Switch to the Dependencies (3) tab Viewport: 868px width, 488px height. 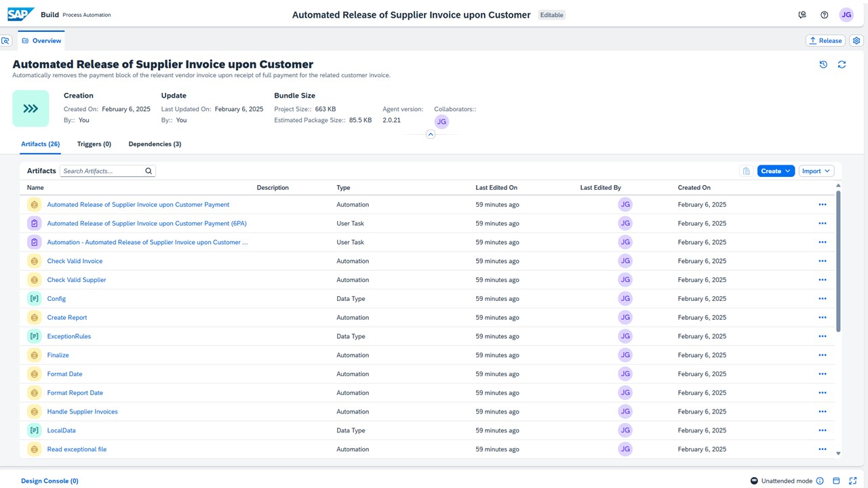(155, 144)
